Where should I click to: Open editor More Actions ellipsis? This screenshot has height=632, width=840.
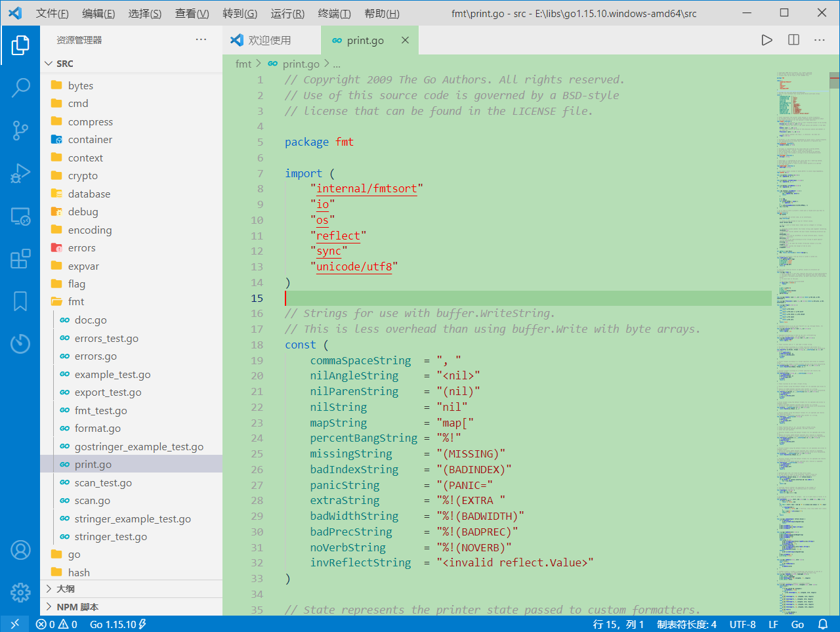tap(820, 40)
